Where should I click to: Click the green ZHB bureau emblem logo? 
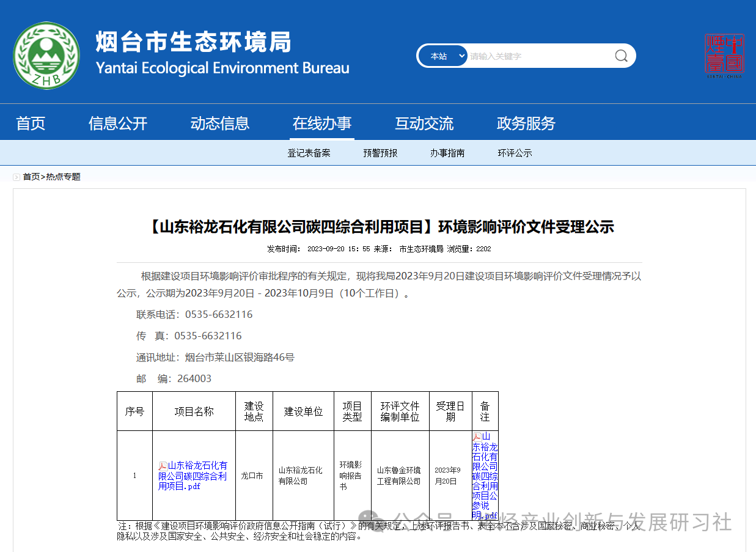(46, 55)
